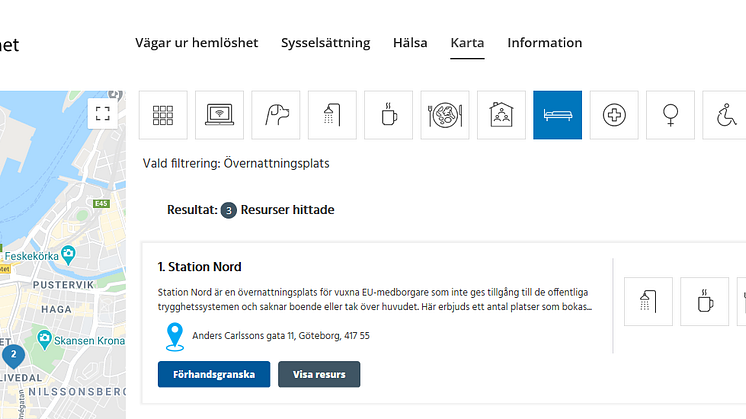Viewport: 746px width, 419px height.
Task: Click the 'Vald filtrering: Övernattningsplats' text
Action: [x=236, y=164]
